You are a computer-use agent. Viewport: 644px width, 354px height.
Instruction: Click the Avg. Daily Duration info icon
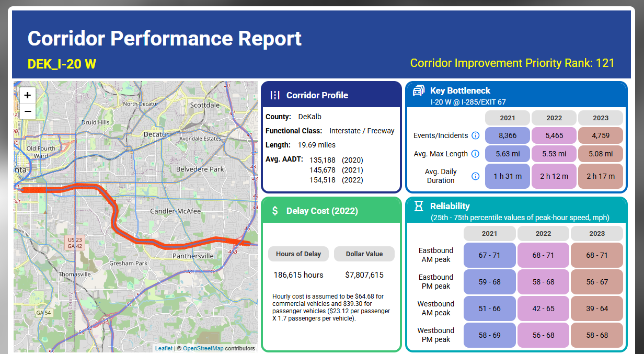475,176
